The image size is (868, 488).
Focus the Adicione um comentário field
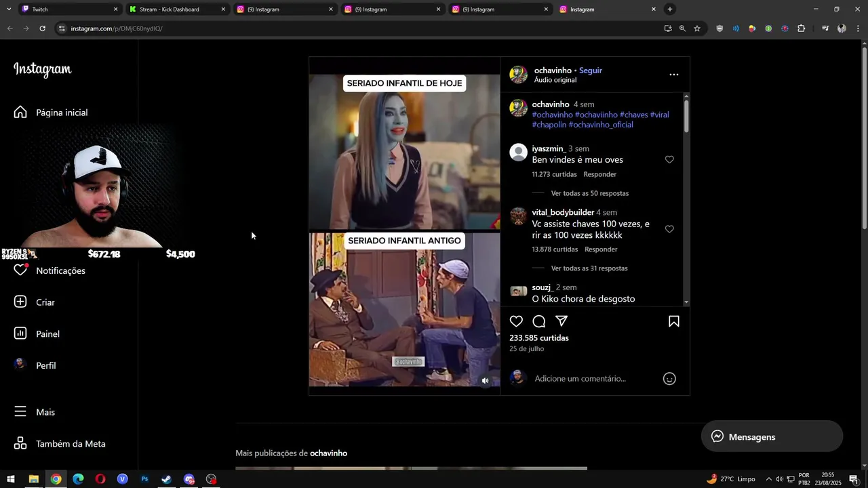click(x=580, y=379)
